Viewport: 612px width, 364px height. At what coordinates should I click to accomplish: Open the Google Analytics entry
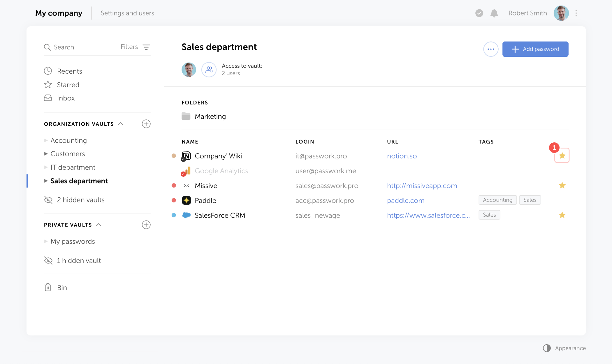221,171
